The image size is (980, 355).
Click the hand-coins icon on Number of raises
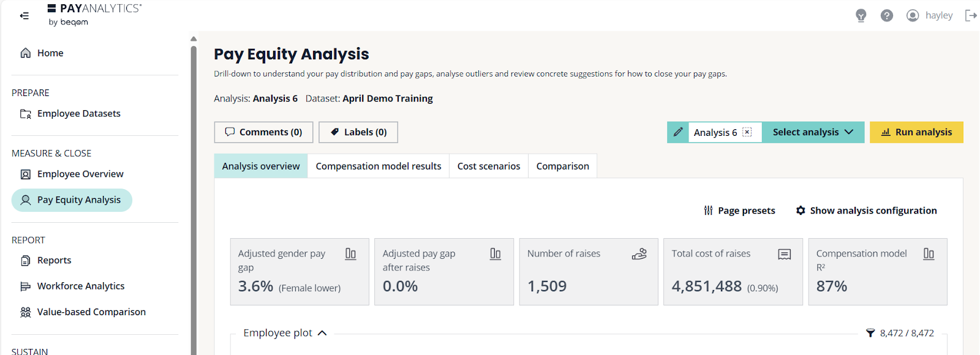(639, 254)
